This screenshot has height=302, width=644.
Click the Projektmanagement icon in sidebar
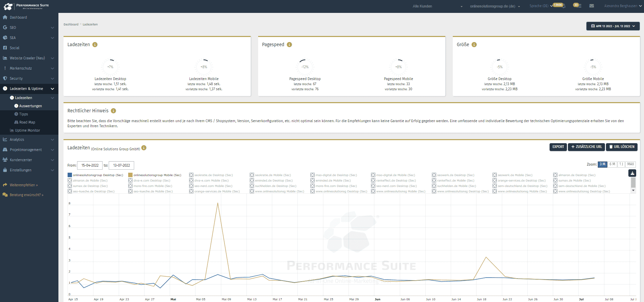5,150
